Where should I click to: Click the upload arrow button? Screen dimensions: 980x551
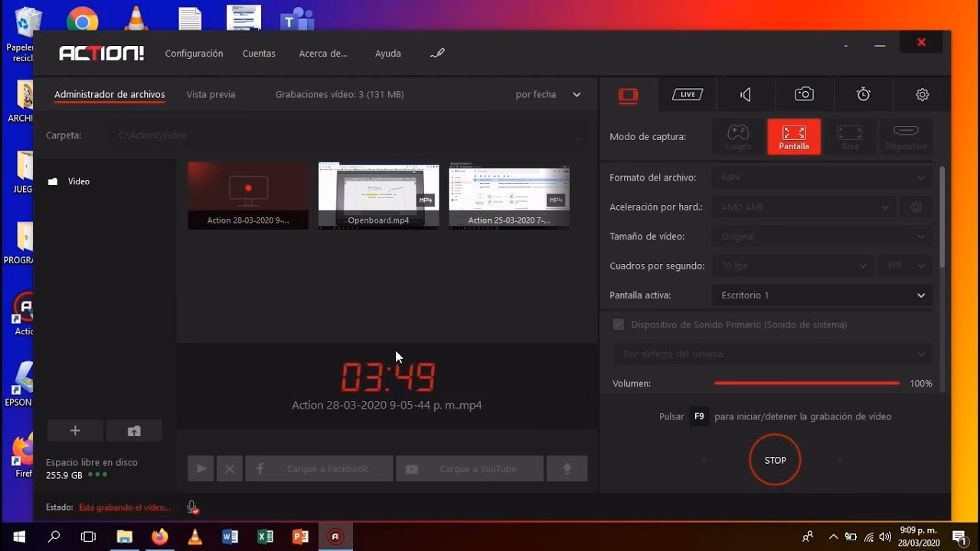pos(567,468)
